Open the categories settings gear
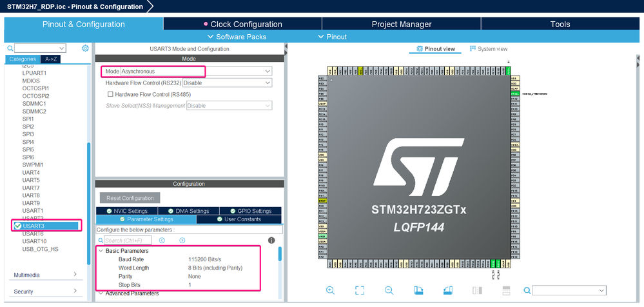 (x=85, y=48)
